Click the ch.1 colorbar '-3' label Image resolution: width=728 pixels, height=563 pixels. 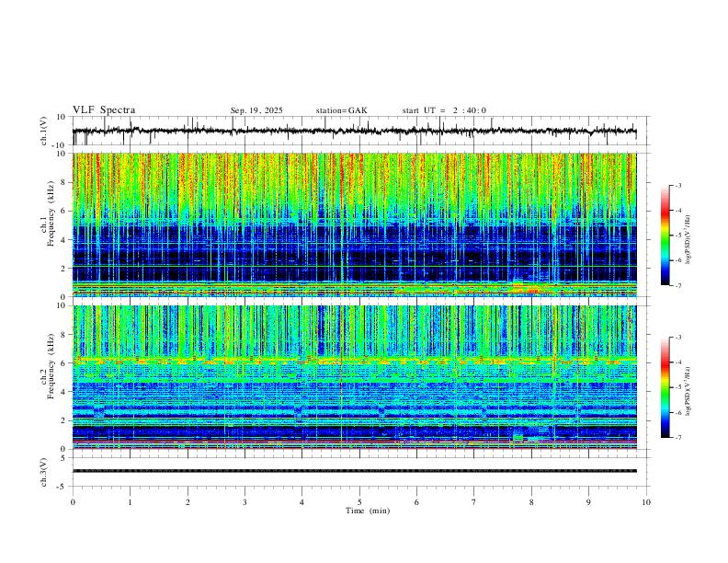click(677, 185)
